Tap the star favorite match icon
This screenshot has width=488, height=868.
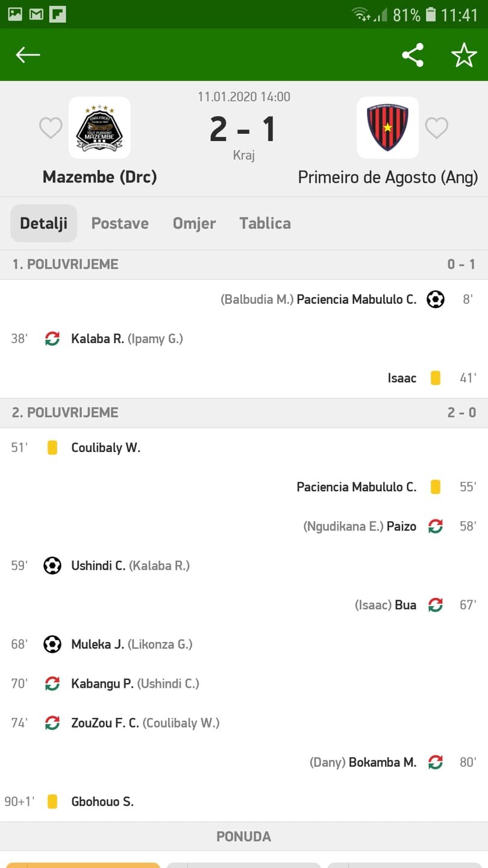click(x=464, y=55)
